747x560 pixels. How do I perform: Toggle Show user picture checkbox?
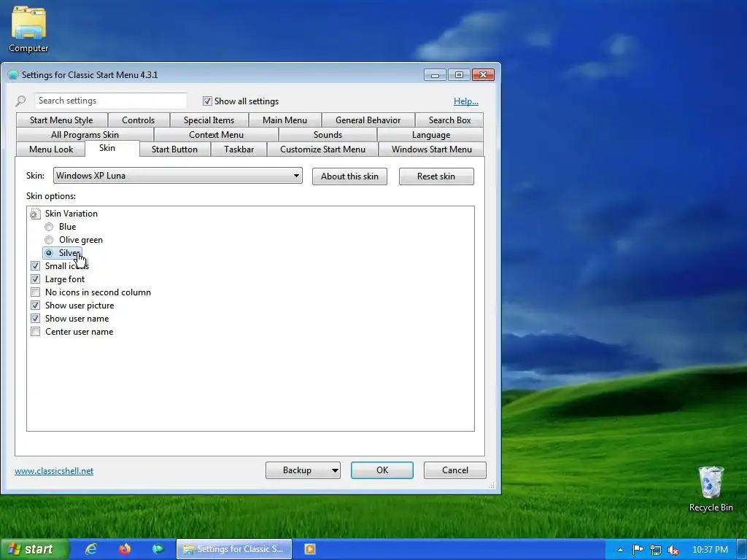pos(35,306)
